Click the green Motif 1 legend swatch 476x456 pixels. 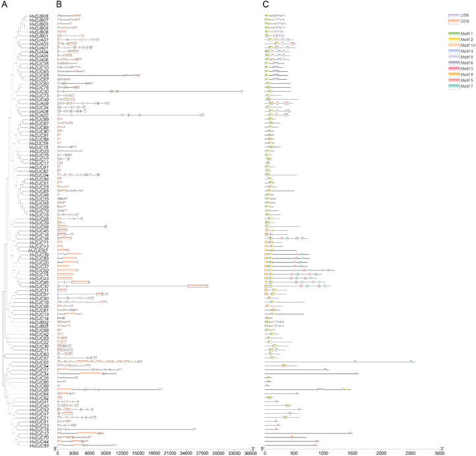pos(454,34)
